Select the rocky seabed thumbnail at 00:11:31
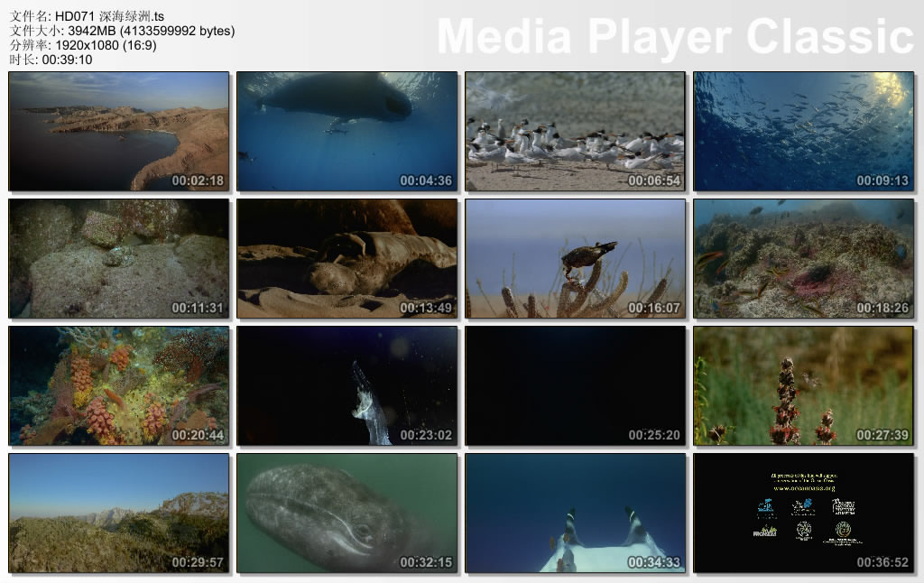This screenshot has width=924, height=583. coord(118,259)
